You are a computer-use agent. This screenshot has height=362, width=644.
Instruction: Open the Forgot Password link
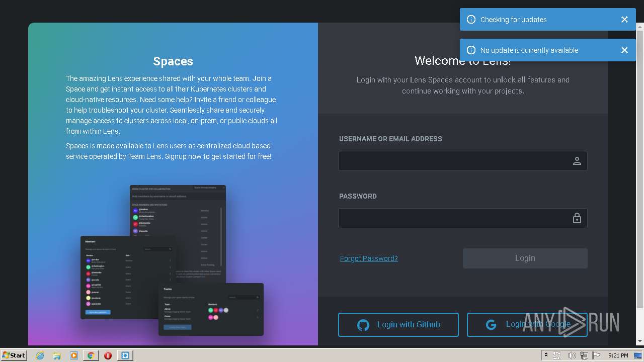coord(369,258)
